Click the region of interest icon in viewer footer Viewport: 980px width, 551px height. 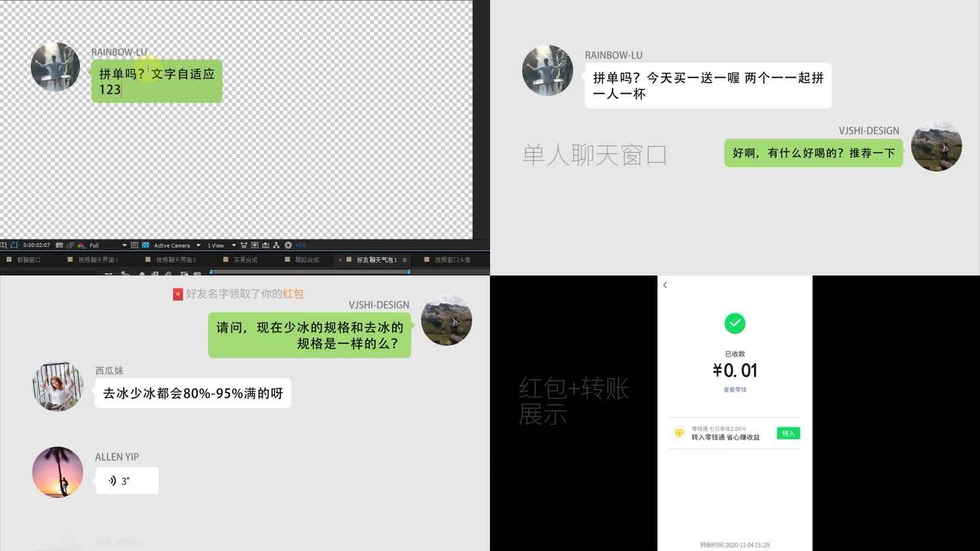[3, 245]
